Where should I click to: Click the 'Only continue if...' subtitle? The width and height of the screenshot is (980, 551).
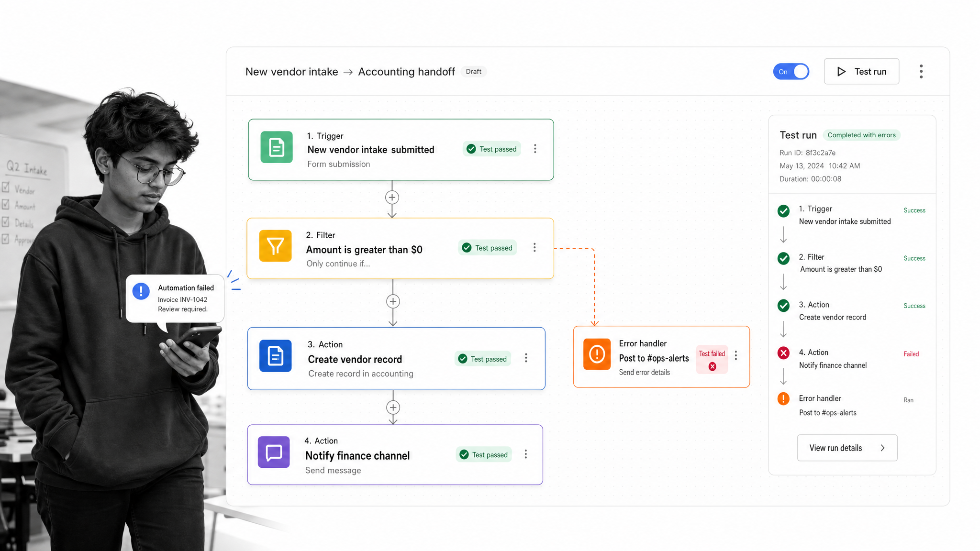click(338, 264)
